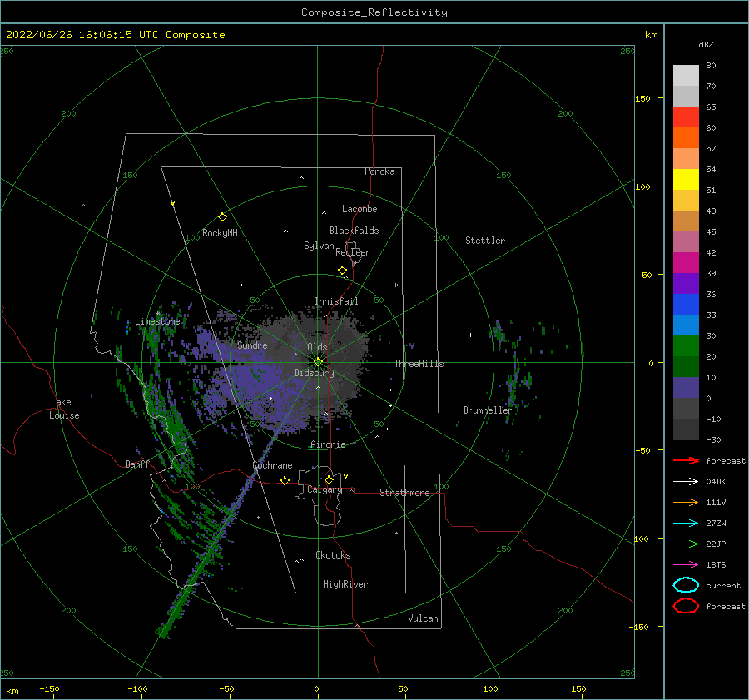Select the Drumheller label on the map
Screen dimensions: 749x700
[x=487, y=410]
